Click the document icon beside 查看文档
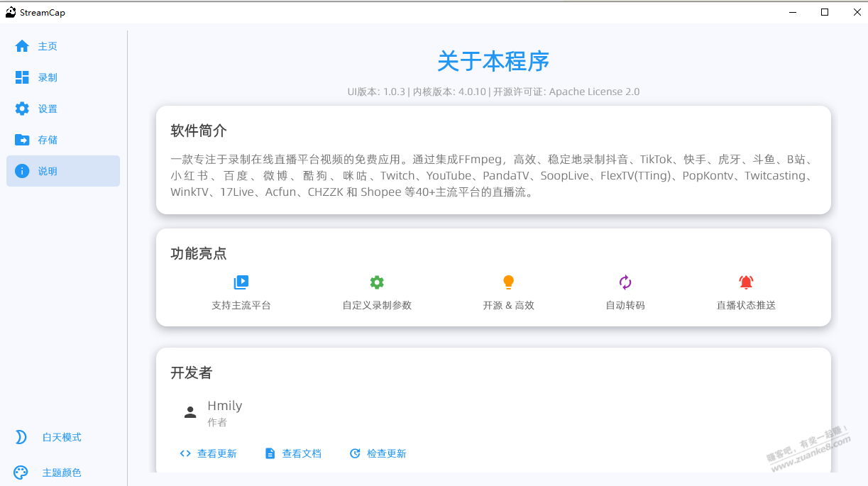The image size is (868, 486). click(270, 453)
